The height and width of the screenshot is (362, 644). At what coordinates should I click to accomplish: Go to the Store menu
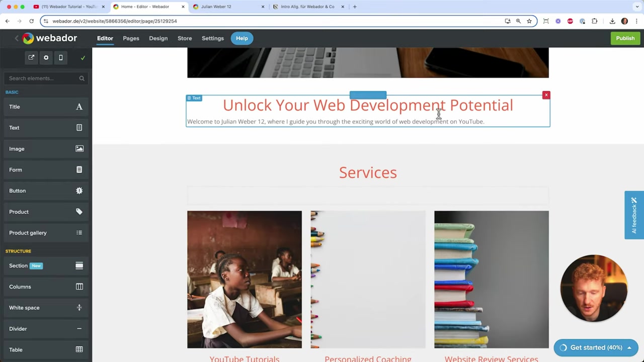click(x=185, y=38)
